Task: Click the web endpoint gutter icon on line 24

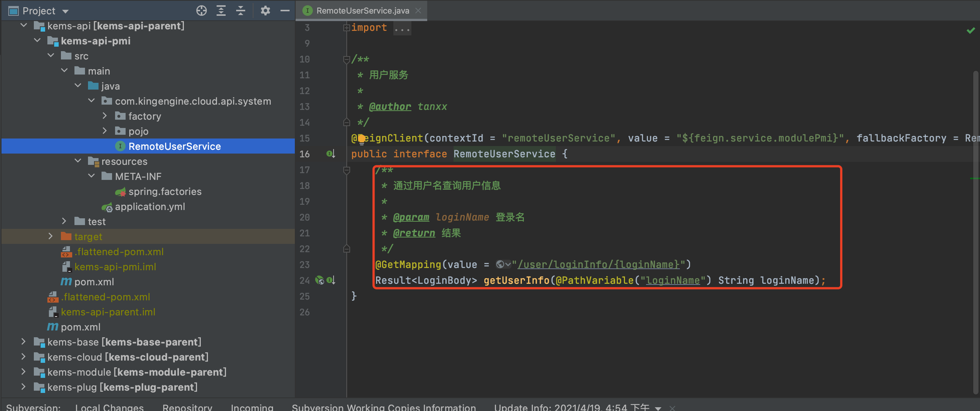Action: [320, 280]
